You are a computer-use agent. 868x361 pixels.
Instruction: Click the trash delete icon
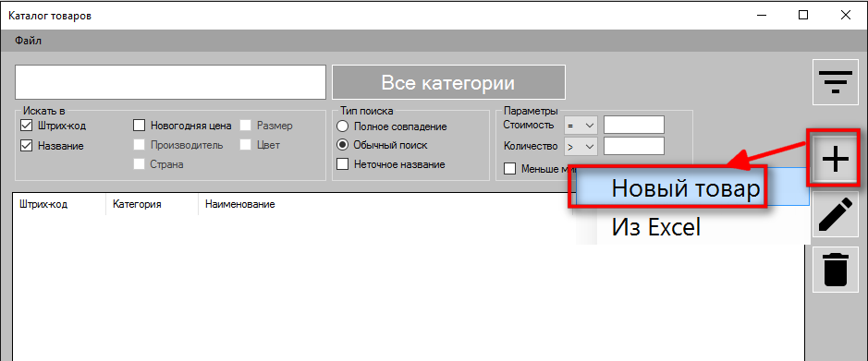[836, 270]
